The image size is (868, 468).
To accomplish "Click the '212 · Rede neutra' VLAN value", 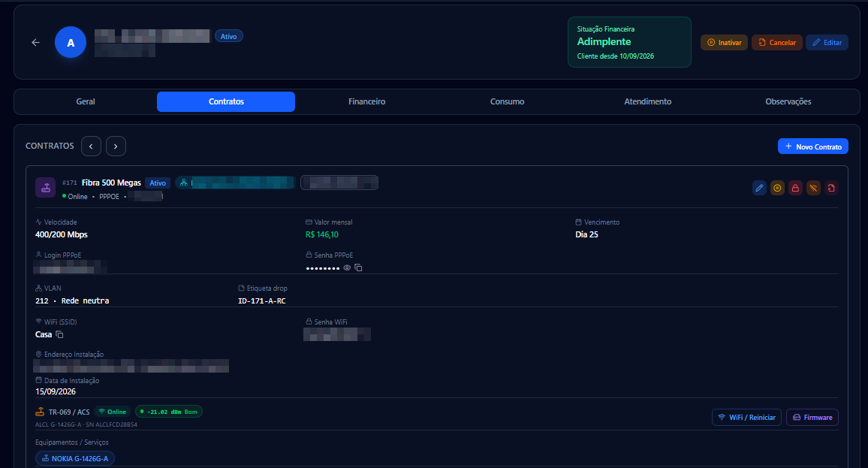I will click(x=72, y=300).
